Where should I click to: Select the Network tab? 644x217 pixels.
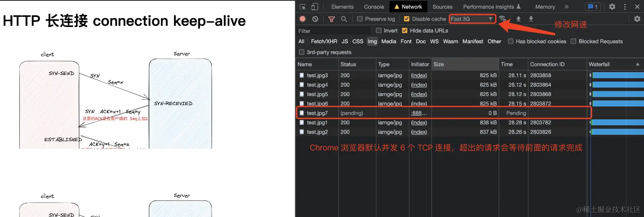coord(408,7)
